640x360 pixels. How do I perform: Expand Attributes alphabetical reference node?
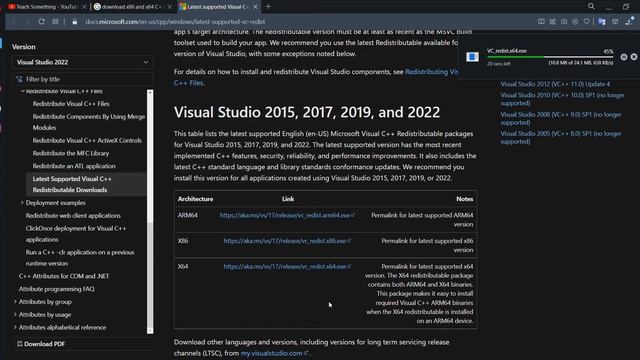(15, 327)
